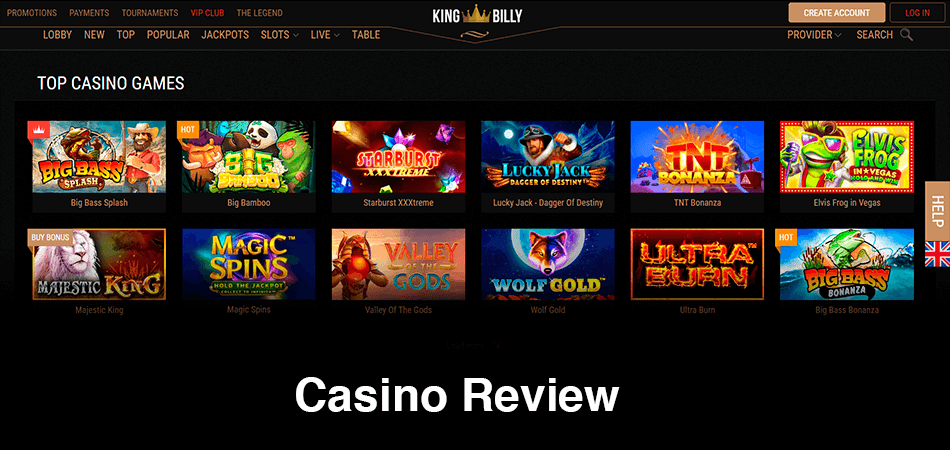Image resolution: width=950 pixels, height=450 pixels.
Task: Click the search magnifier icon
Action: pos(906,35)
